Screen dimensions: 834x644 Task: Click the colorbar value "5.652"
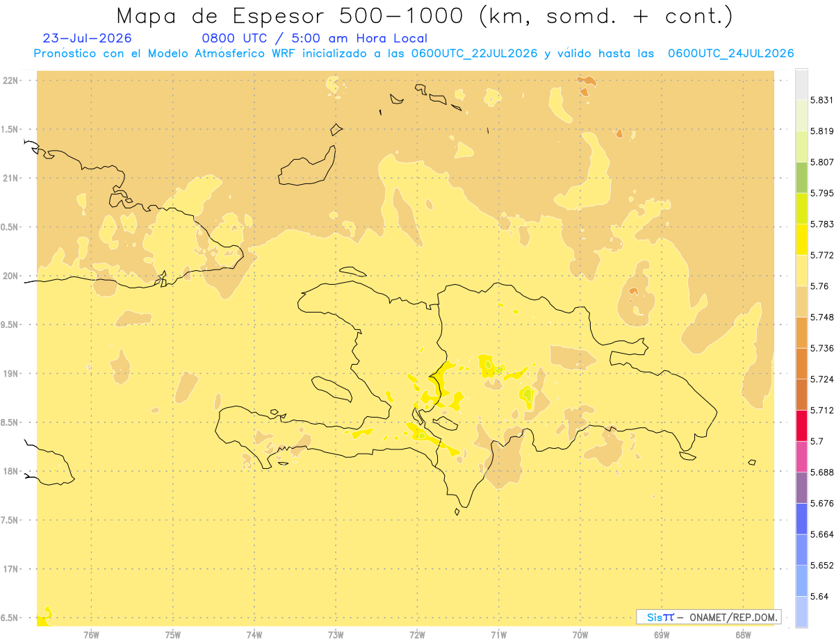[x=822, y=565]
